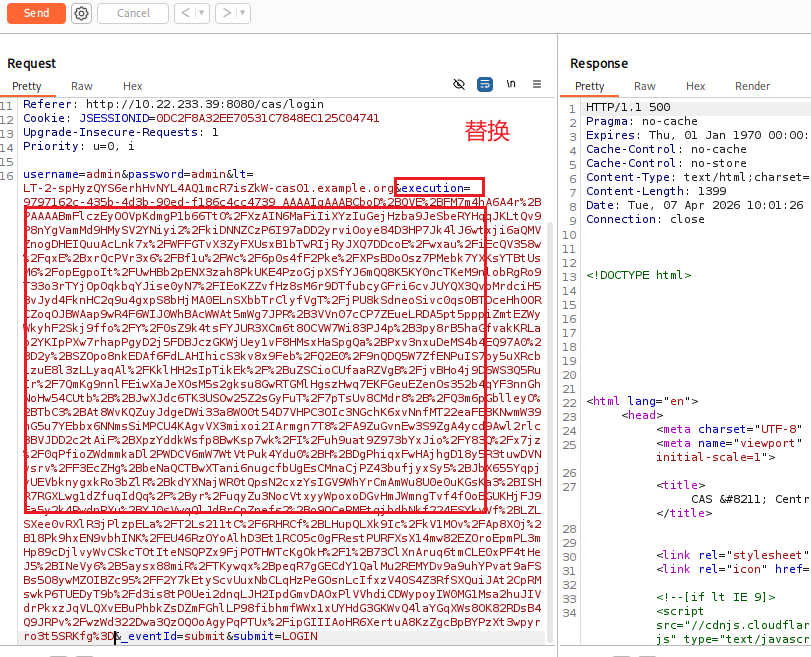The width and height of the screenshot is (811, 657).
Task: Click the execution parameter name
Action: coord(433,188)
